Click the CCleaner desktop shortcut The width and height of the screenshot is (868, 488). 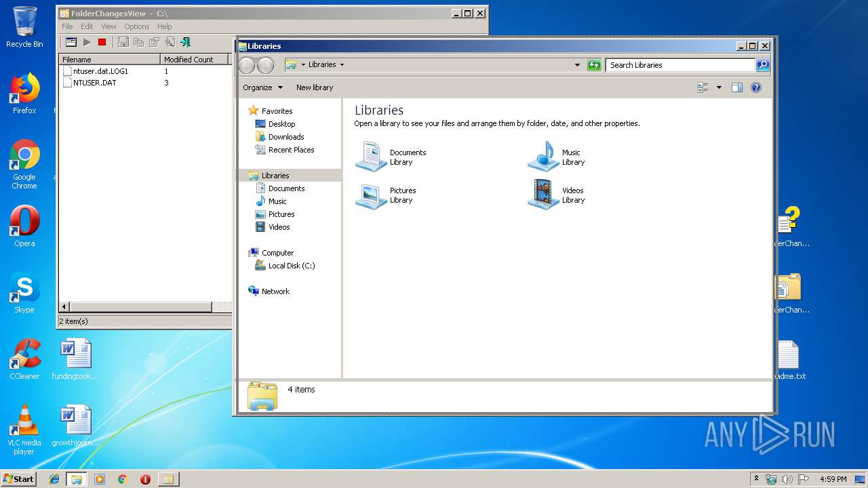coord(24,359)
